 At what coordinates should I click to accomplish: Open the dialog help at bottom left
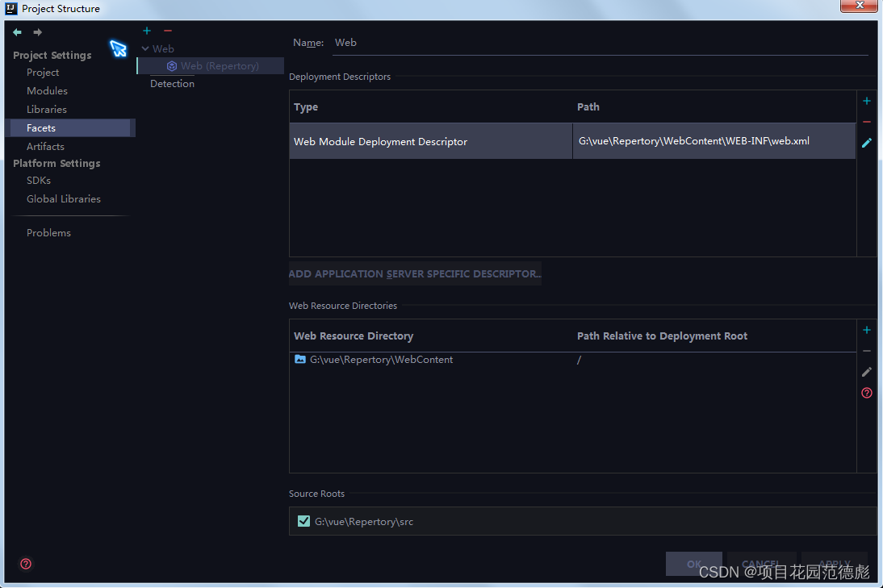(26, 563)
